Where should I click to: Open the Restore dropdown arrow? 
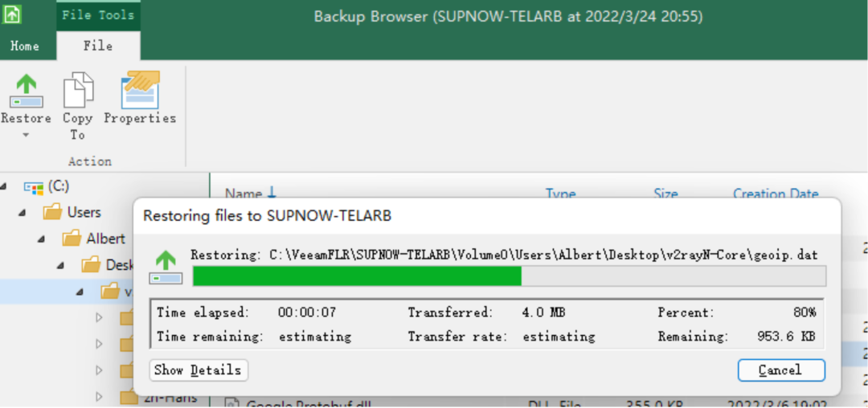[26, 135]
